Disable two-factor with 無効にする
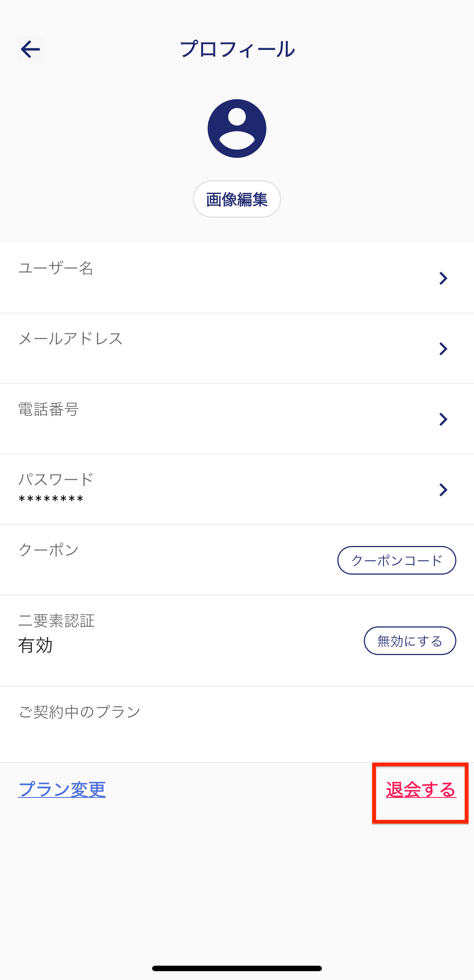The height and width of the screenshot is (980, 474). (410, 641)
